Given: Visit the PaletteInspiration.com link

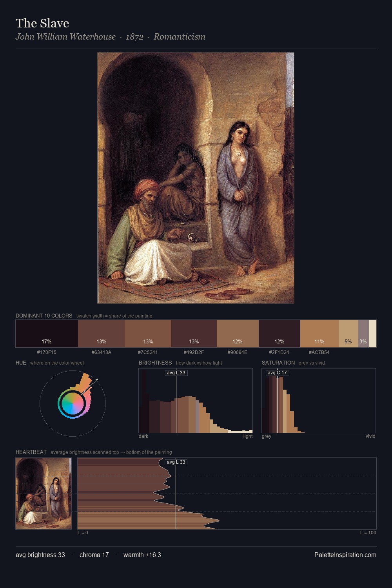Looking at the screenshot, I should (x=345, y=555).
